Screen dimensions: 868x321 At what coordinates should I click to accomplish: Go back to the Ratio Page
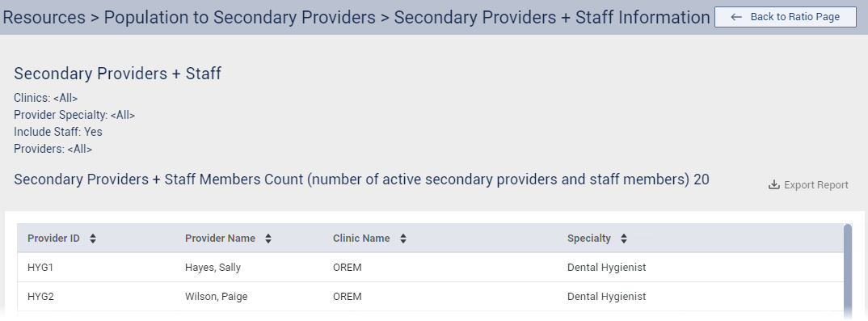point(786,17)
